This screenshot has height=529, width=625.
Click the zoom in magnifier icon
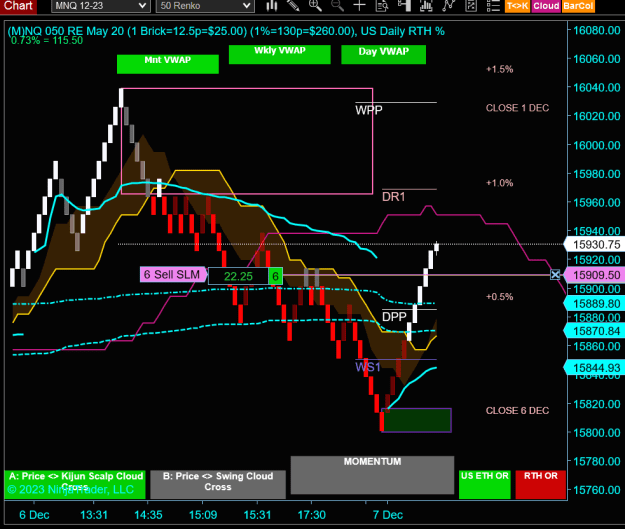click(315, 6)
